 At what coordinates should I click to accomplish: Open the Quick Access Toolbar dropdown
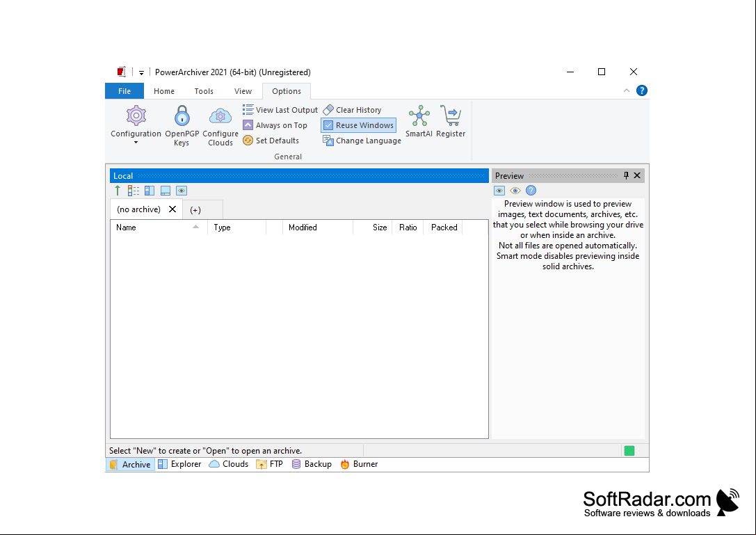pos(141,73)
